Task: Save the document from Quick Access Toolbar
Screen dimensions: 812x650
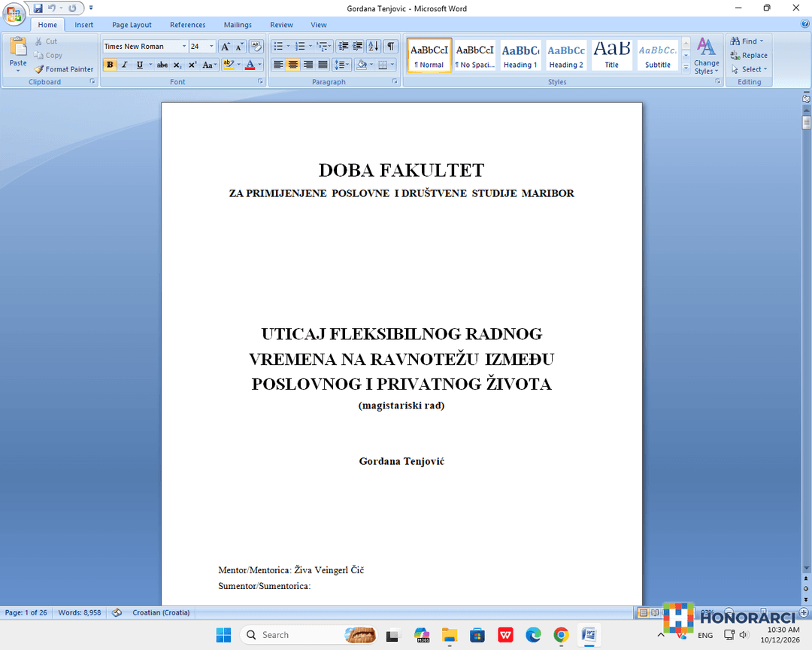Action: (x=38, y=8)
